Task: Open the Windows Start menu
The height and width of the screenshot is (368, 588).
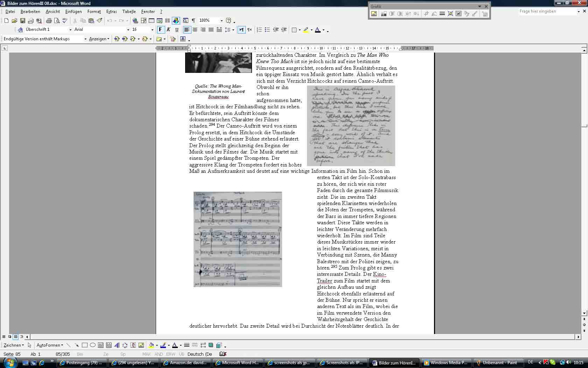Action: coord(9,362)
